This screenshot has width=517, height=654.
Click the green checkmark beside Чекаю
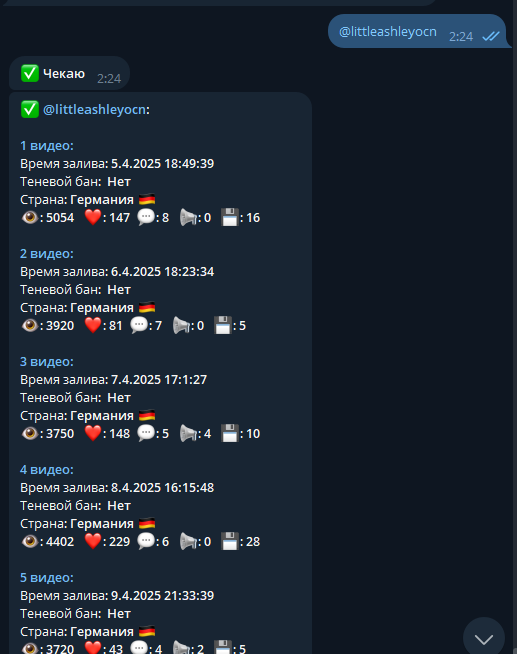pos(30,73)
